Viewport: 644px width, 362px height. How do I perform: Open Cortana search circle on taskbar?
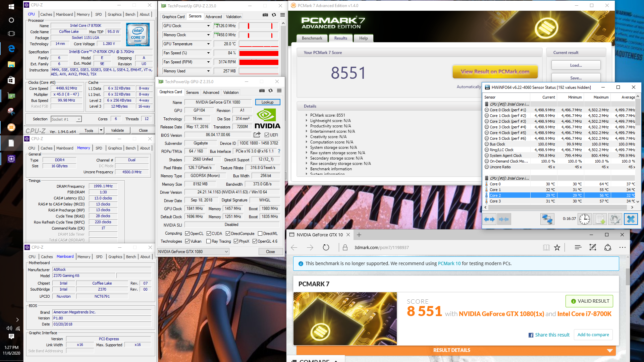(11, 20)
